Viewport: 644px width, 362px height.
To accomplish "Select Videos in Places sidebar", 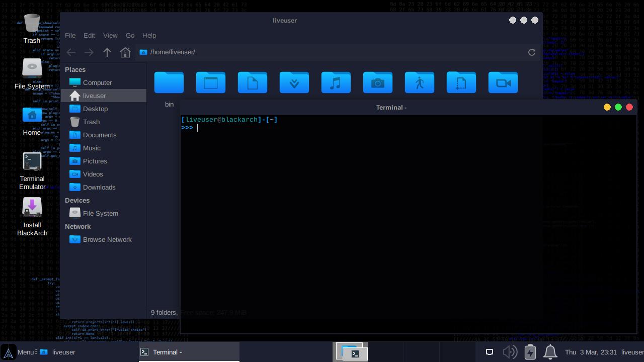I will (x=104, y=174).
